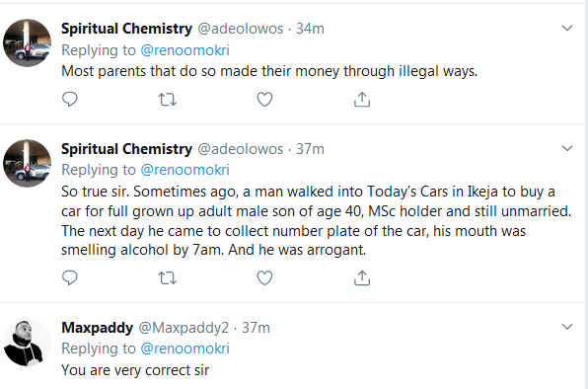Open the 37m timestamp on Maxpaddy's tweet

(x=256, y=328)
